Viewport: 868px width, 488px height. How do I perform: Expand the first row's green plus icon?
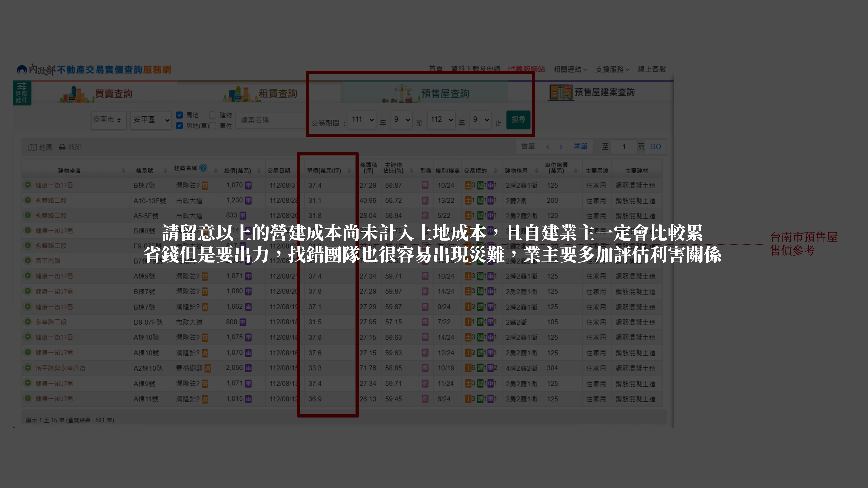click(x=28, y=185)
